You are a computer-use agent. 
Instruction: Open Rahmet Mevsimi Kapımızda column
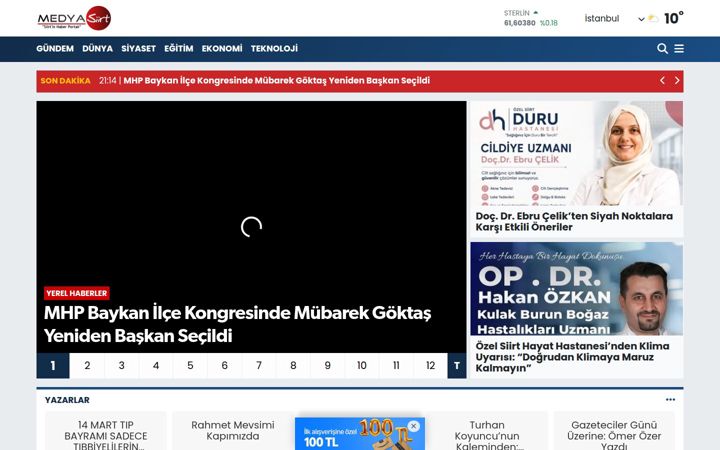click(x=233, y=431)
